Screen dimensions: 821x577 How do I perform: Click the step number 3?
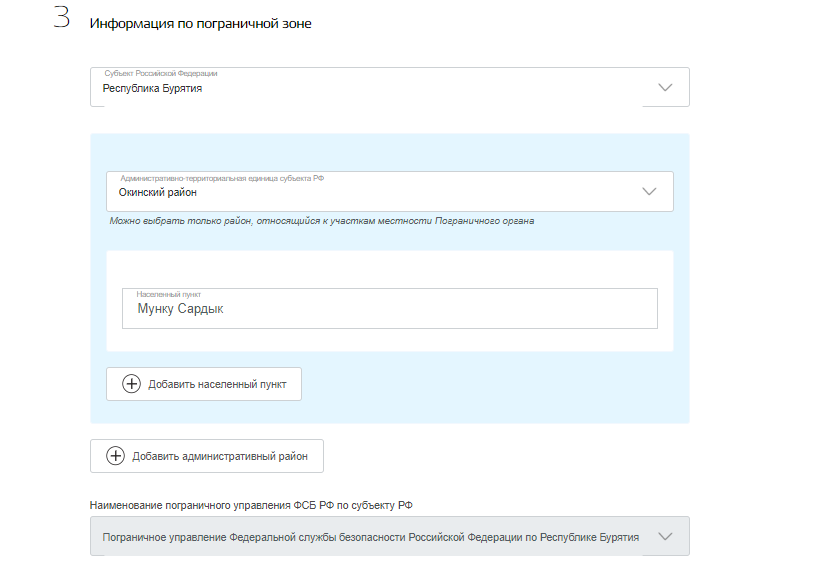(x=61, y=21)
